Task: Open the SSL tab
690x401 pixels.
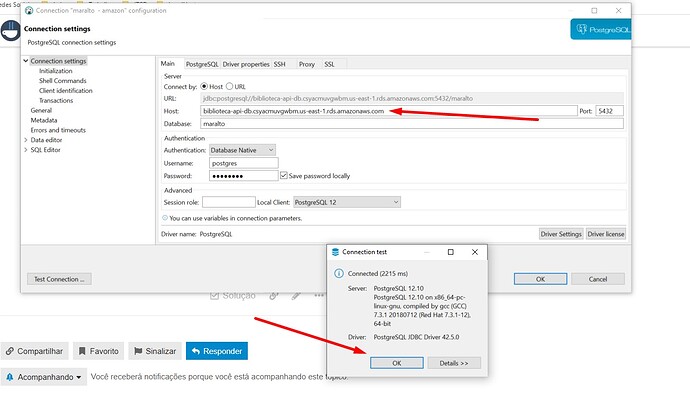Action: pyautogui.click(x=329, y=64)
